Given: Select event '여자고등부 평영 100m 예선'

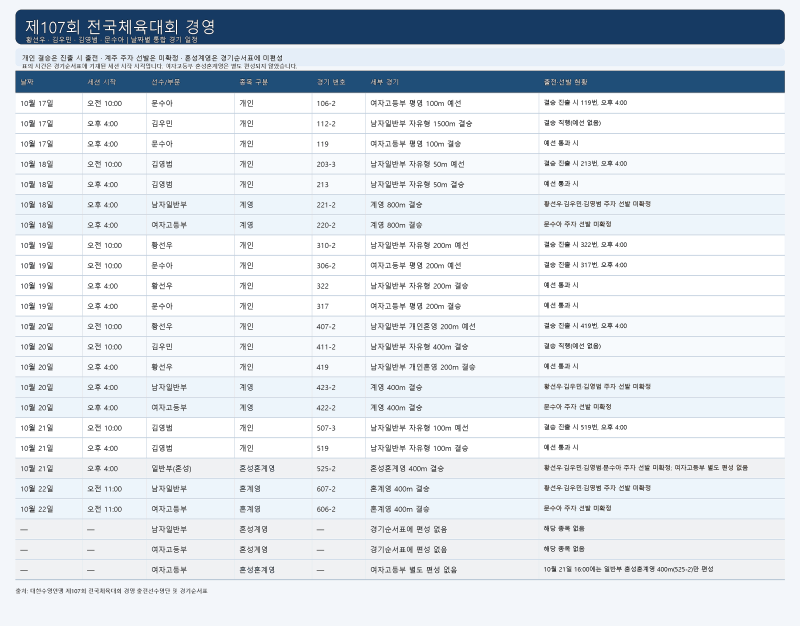Looking at the screenshot, I should pos(416,104).
